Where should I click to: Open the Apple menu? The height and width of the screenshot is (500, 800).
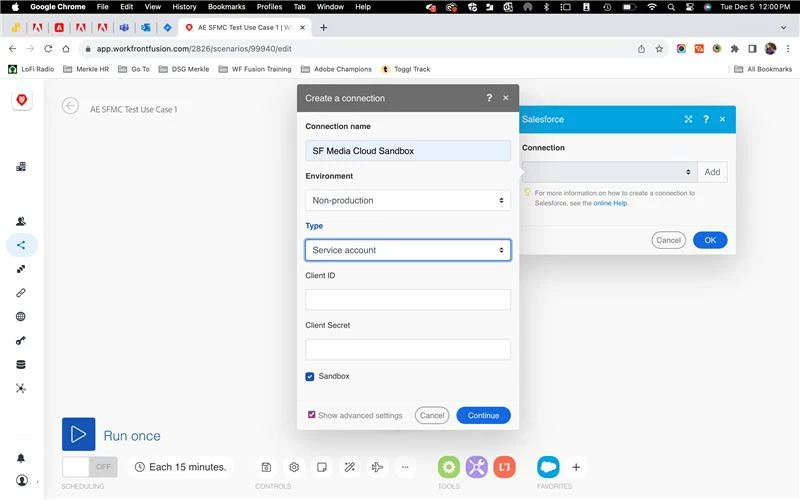point(15,7)
